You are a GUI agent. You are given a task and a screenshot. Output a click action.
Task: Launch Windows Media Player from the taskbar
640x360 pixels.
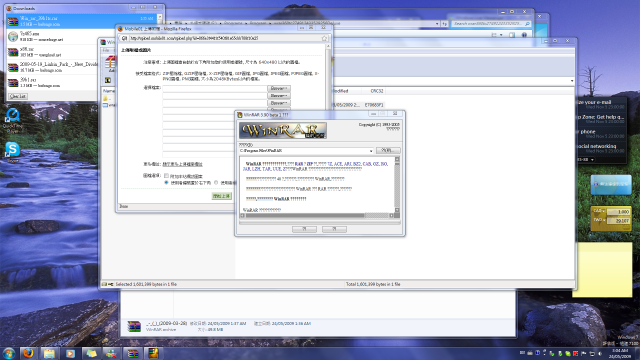pyautogui.click(x=70, y=353)
